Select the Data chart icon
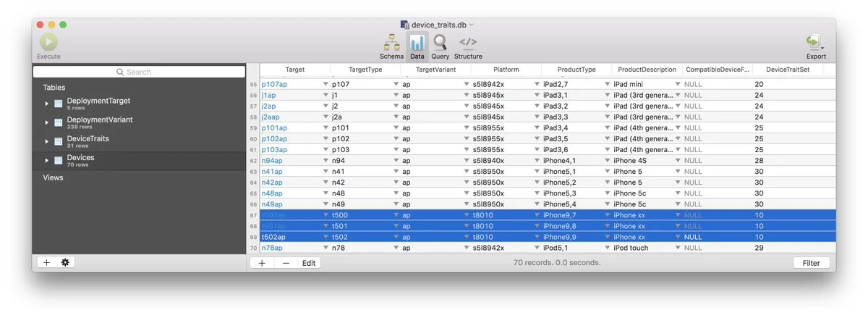Image resolution: width=868 pixels, height=318 pixels. click(417, 42)
